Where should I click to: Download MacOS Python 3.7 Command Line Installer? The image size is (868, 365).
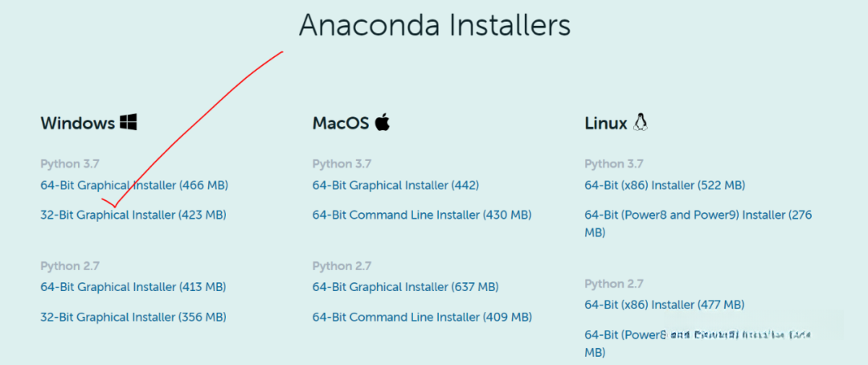point(422,215)
